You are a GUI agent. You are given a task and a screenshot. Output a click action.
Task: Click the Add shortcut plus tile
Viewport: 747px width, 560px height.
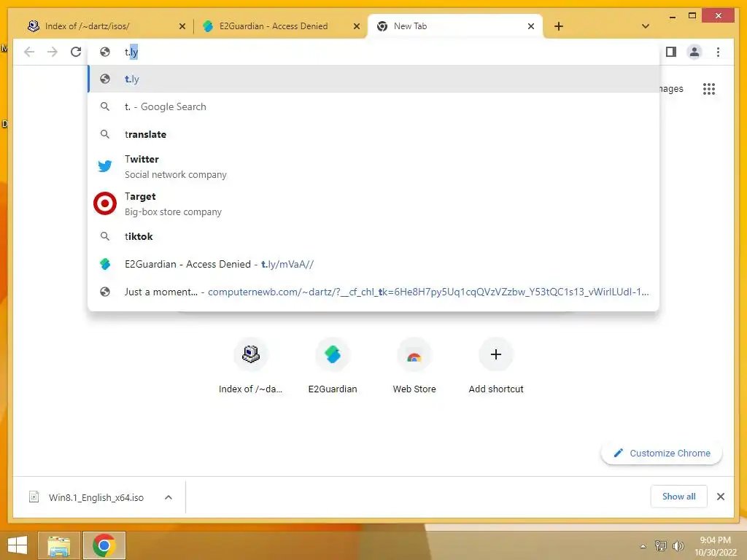496,367
